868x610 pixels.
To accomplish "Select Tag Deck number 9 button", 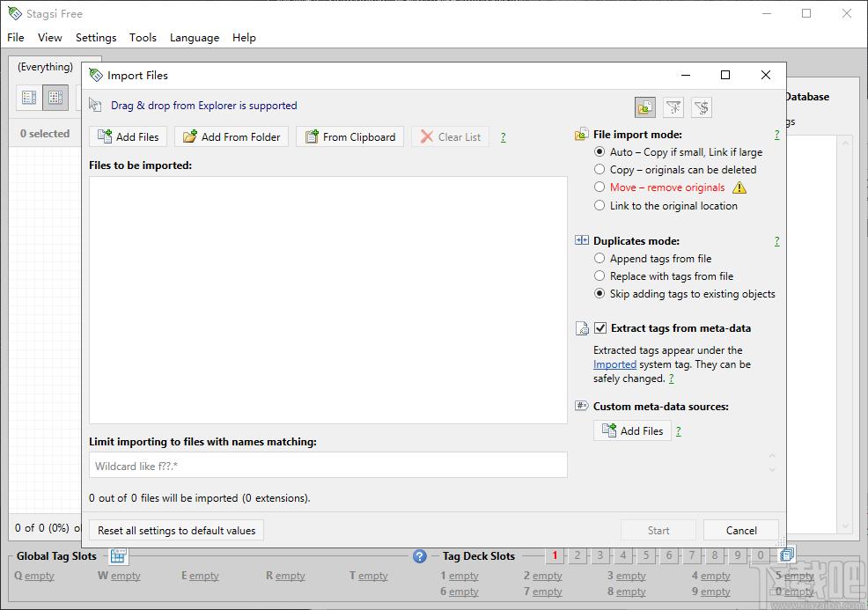I will point(738,555).
